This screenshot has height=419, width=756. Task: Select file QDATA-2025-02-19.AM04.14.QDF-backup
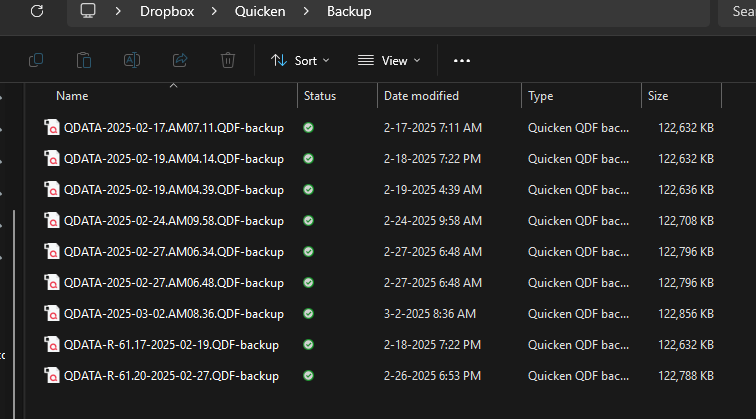click(x=174, y=159)
